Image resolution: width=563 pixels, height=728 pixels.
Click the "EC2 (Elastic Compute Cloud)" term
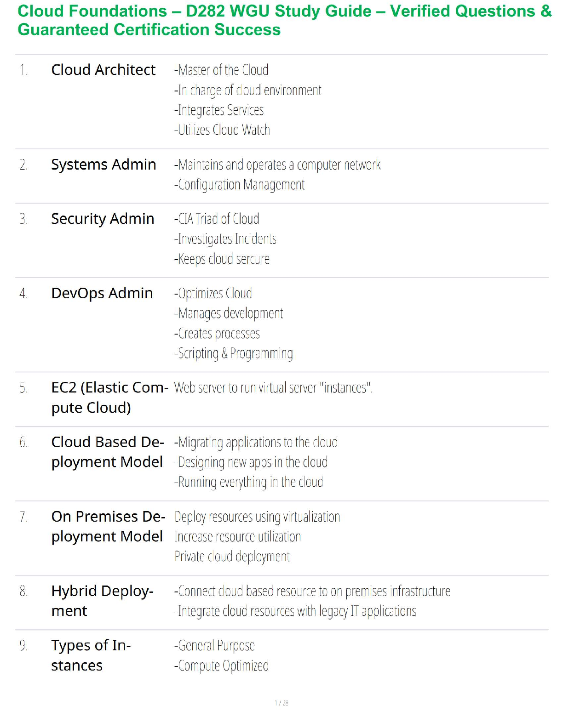109,398
